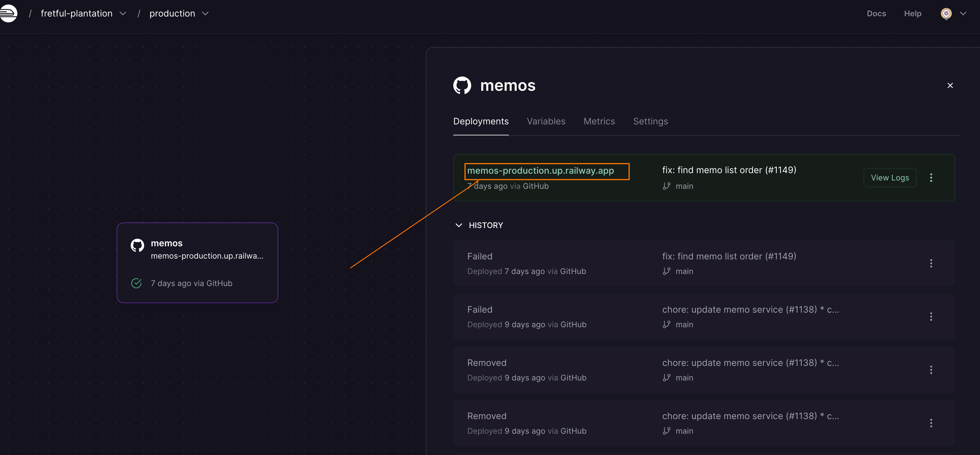Open three-dot menu for active deployment
The image size is (980, 455).
pos(931,178)
